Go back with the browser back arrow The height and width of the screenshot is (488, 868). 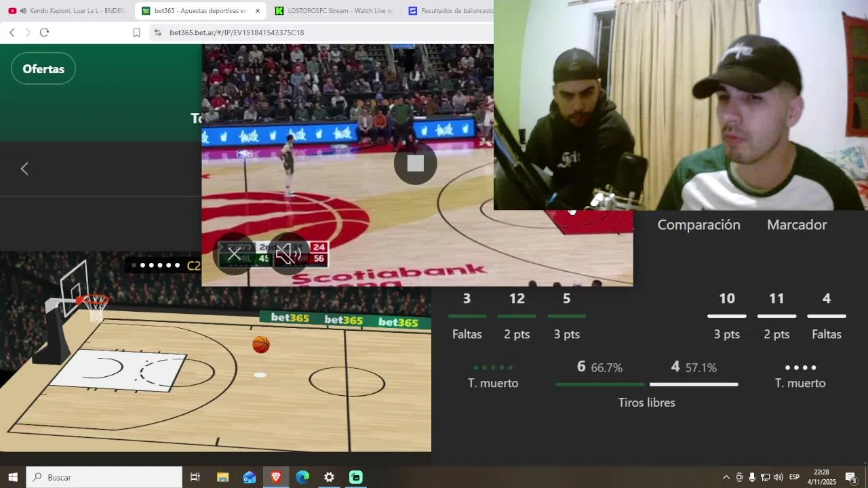[12, 33]
